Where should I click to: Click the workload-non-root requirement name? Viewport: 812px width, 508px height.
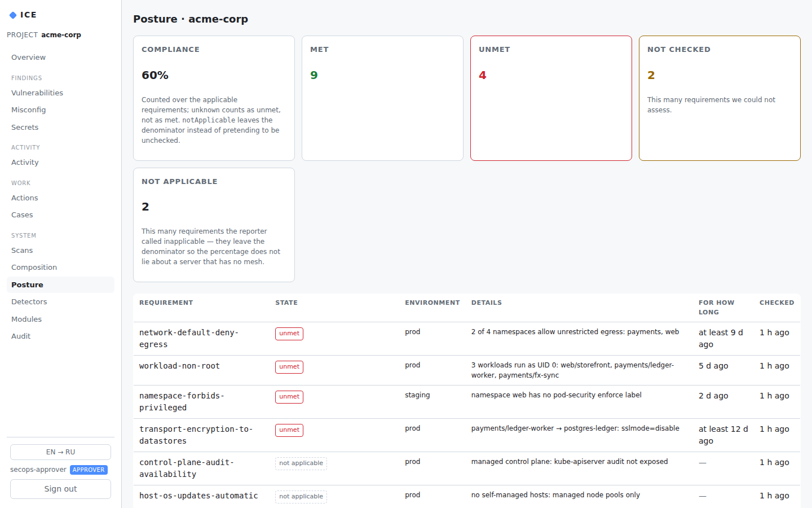(179, 366)
